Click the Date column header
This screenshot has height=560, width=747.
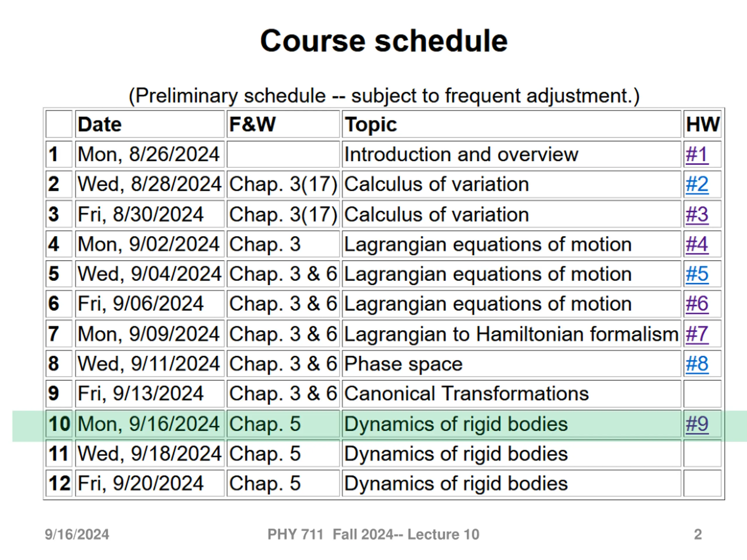[x=100, y=124]
